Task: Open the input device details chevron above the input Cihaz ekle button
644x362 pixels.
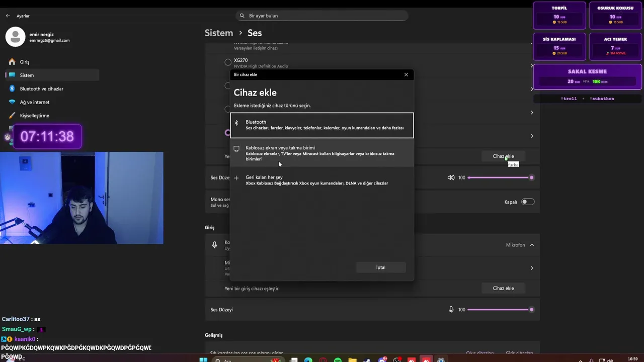Action: tap(532, 268)
